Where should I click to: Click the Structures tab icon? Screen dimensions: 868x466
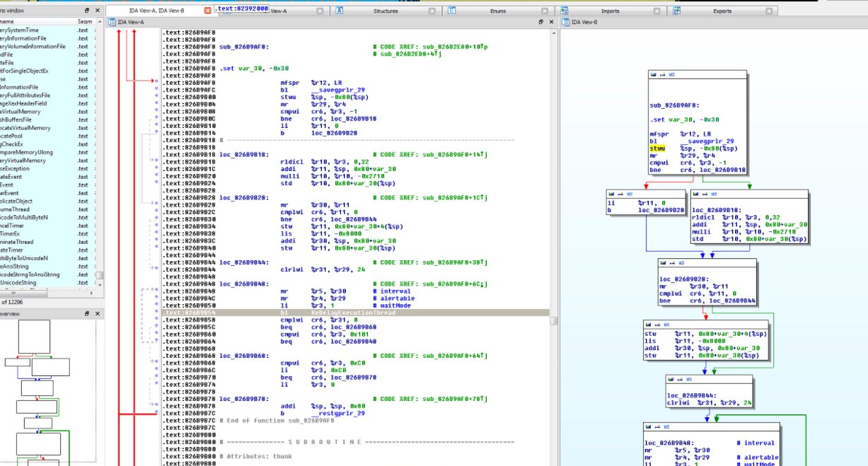[340, 11]
